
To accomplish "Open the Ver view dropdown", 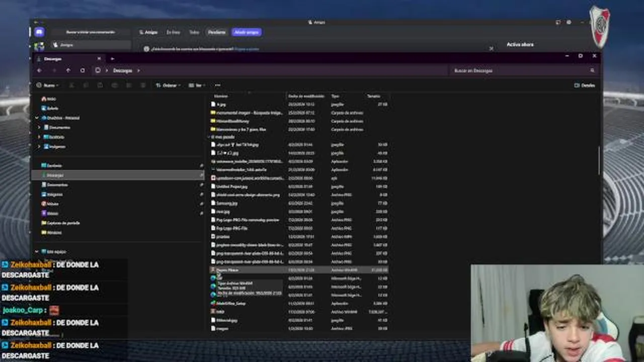I will (197, 85).
